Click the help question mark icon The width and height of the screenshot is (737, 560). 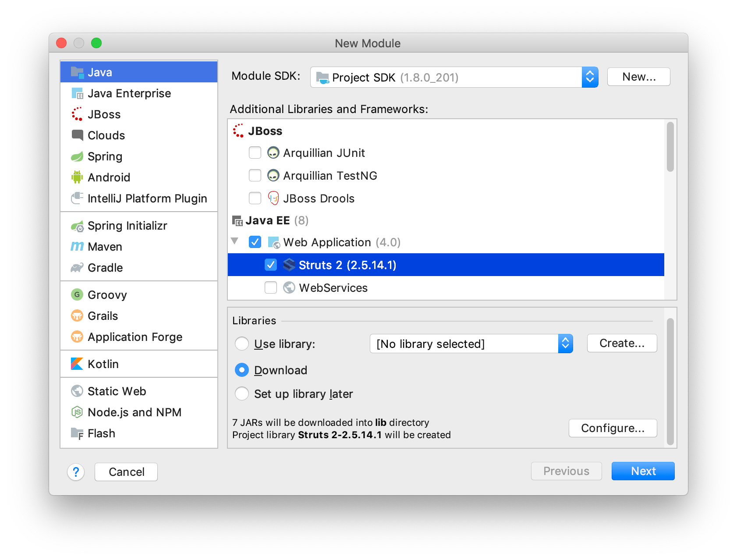[x=76, y=472]
